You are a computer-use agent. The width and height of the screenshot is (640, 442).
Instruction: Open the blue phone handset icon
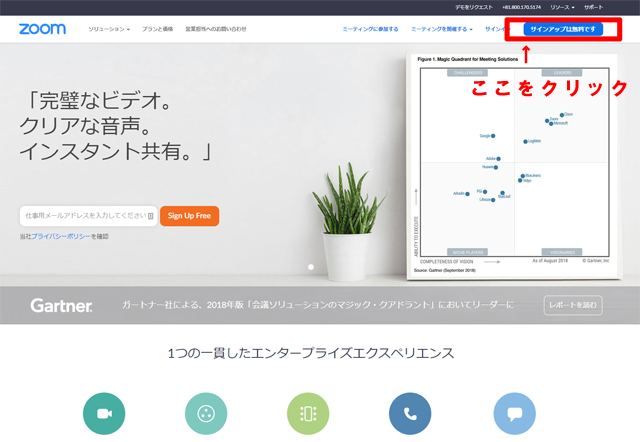click(x=410, y=413)
